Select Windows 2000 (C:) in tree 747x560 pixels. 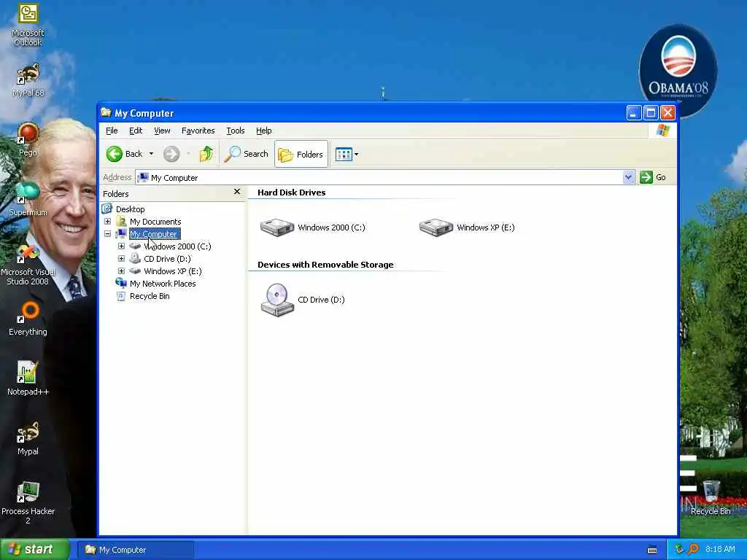(177, 246)
